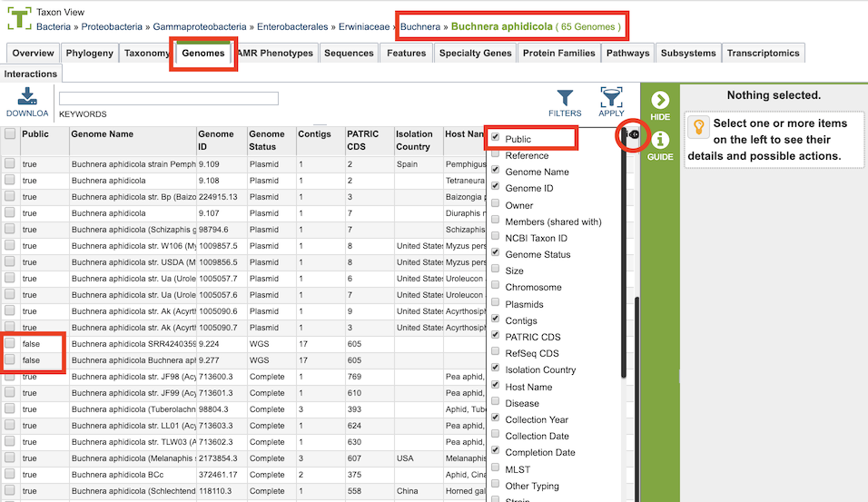Switch to the Protein Families tab
This screenshot has width=868, height=502.
click(x=558, y=54)
